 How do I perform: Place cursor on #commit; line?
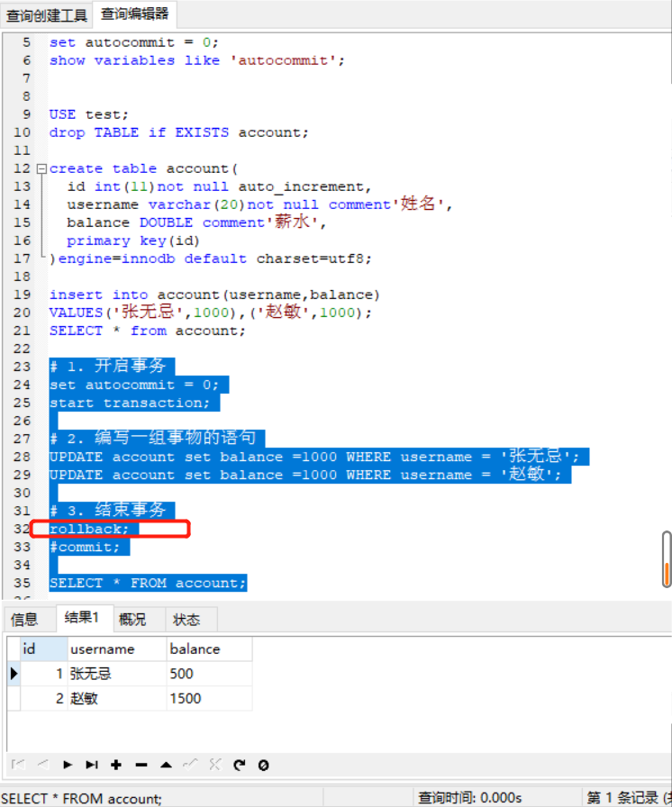[85, 547]
